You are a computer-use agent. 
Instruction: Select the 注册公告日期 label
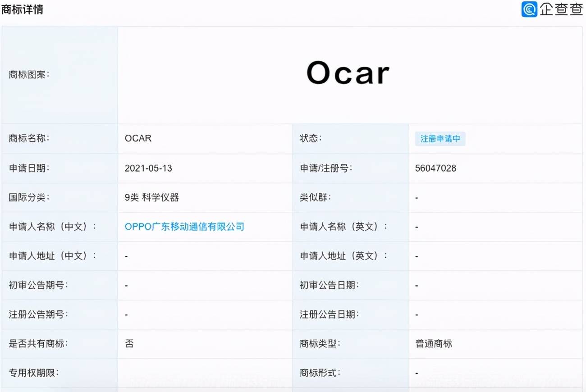point(330,315)
